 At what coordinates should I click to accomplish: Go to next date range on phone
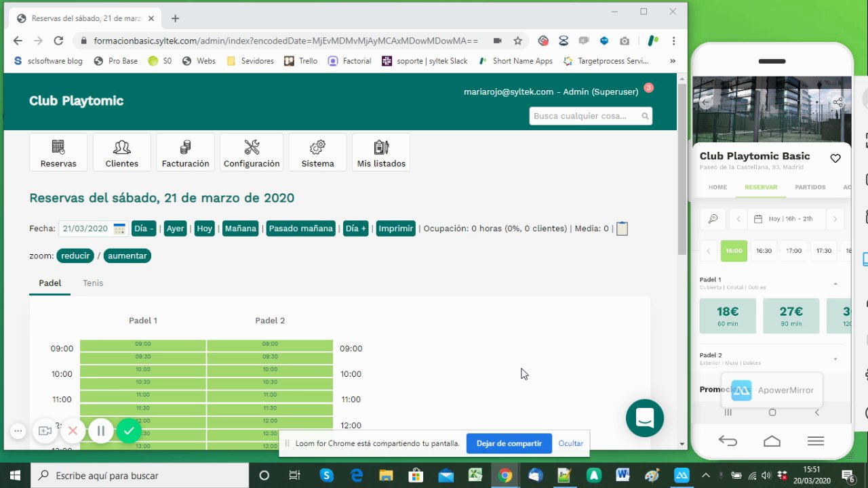835,219
